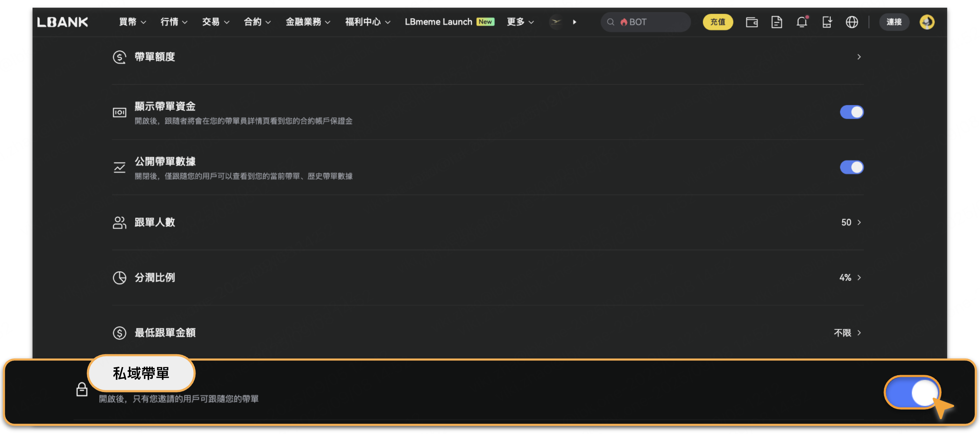
Task: Open 帶單額度 row chevron
Action: [x=859, y=57]
